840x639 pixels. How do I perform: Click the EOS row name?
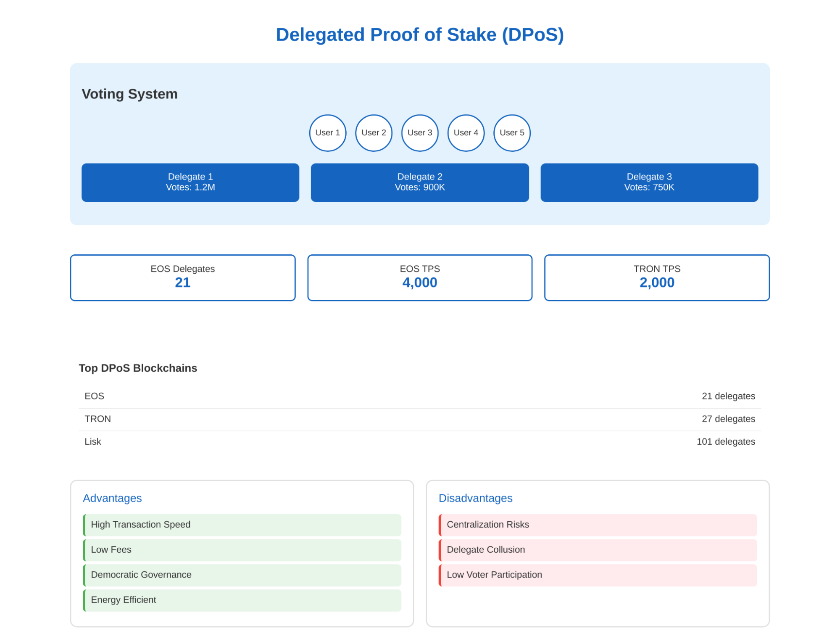coord(94,396)
